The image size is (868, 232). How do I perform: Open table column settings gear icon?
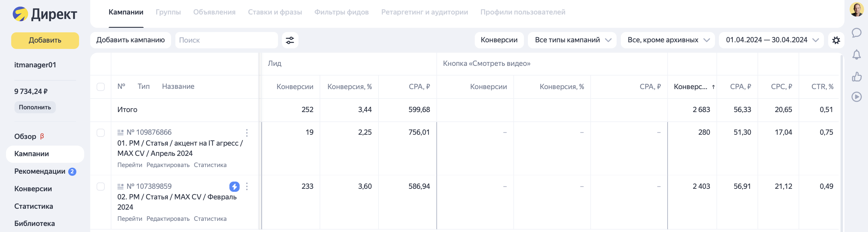(x=836, y=40)
